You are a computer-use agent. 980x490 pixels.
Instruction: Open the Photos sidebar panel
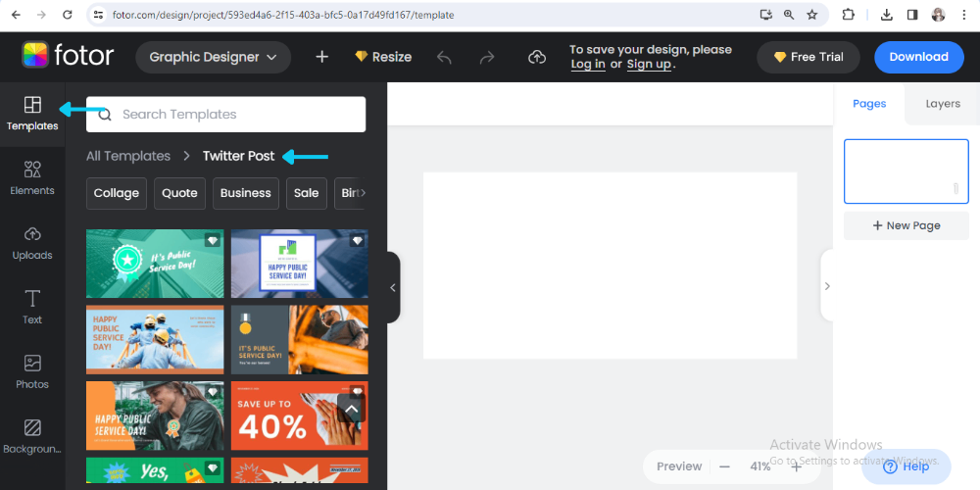point(32,371)
